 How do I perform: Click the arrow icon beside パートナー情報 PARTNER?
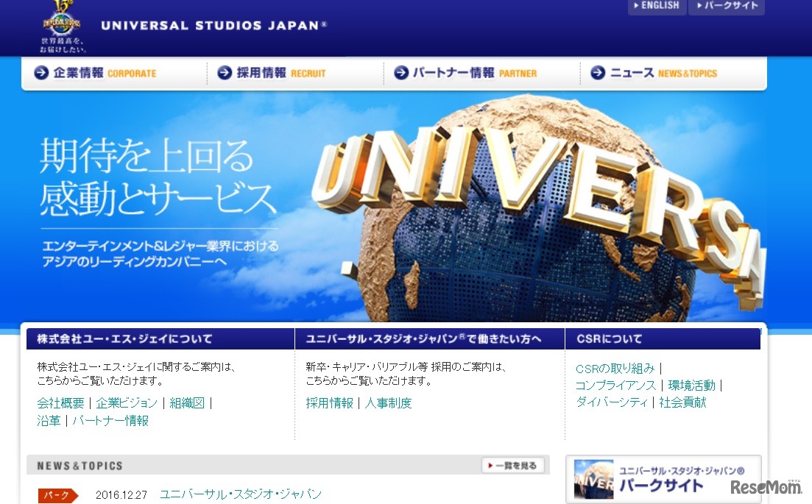pos(401,73)
